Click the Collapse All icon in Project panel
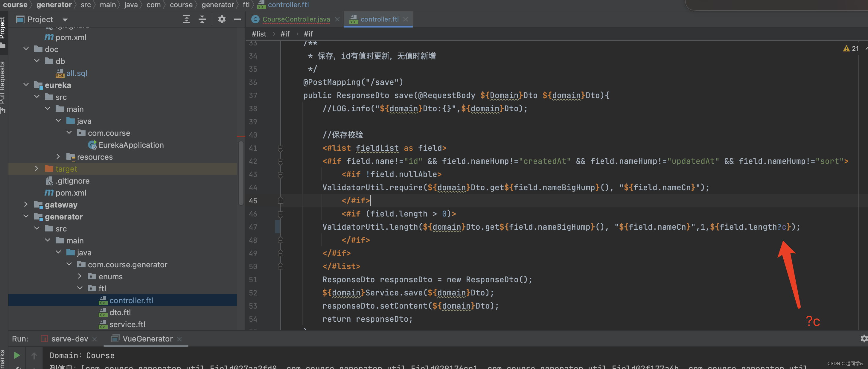 (202, 19)
